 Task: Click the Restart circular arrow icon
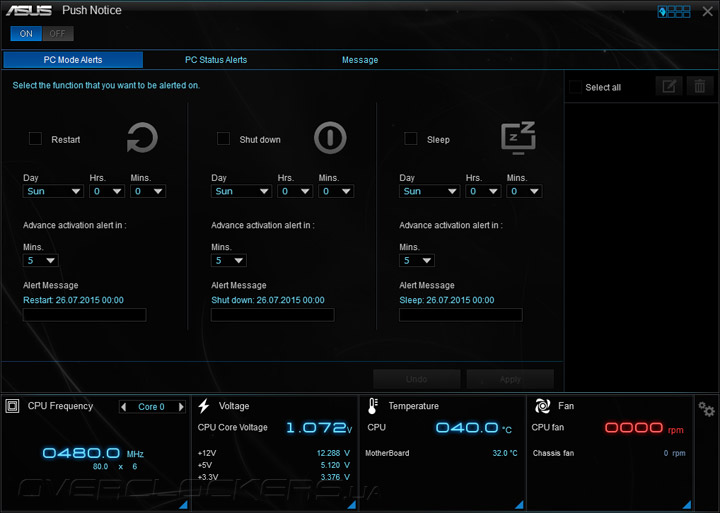click(x=142, y=137)
